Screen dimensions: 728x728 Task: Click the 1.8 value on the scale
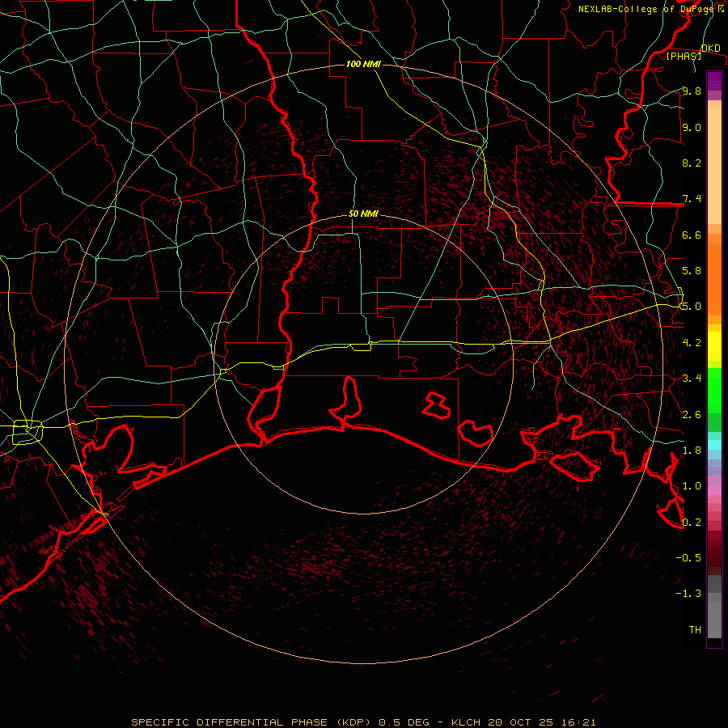tap(692, 450)
